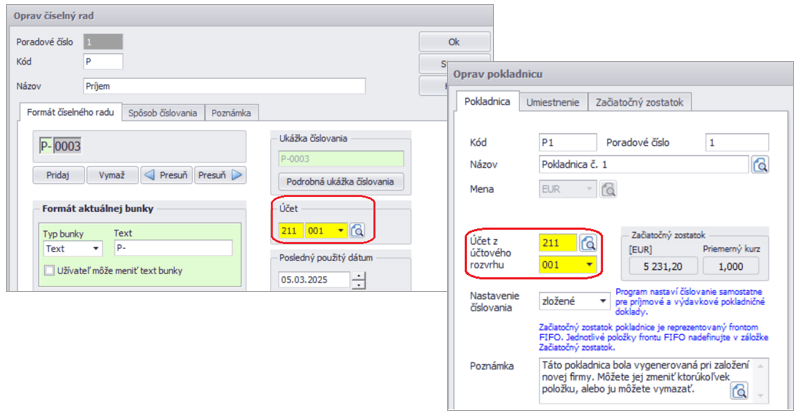The image size is (801, 415).
Task: Click the Ok button
Action: (453, 42)
